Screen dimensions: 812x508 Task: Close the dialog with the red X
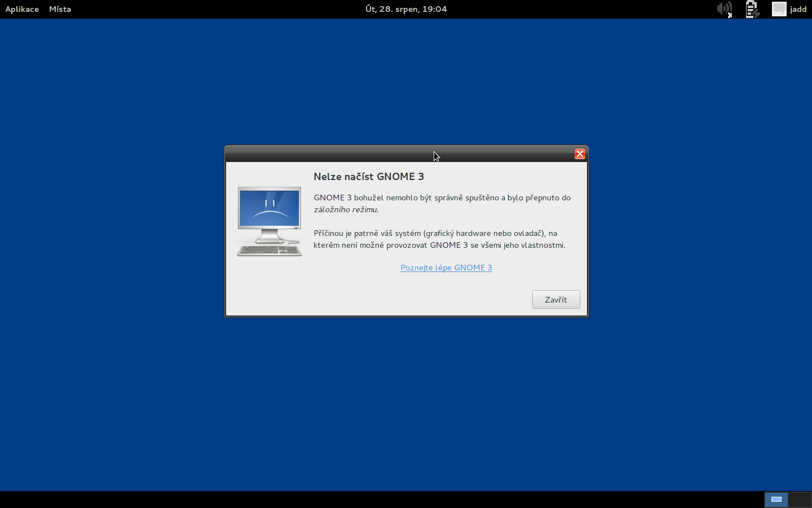pos(580,154)
